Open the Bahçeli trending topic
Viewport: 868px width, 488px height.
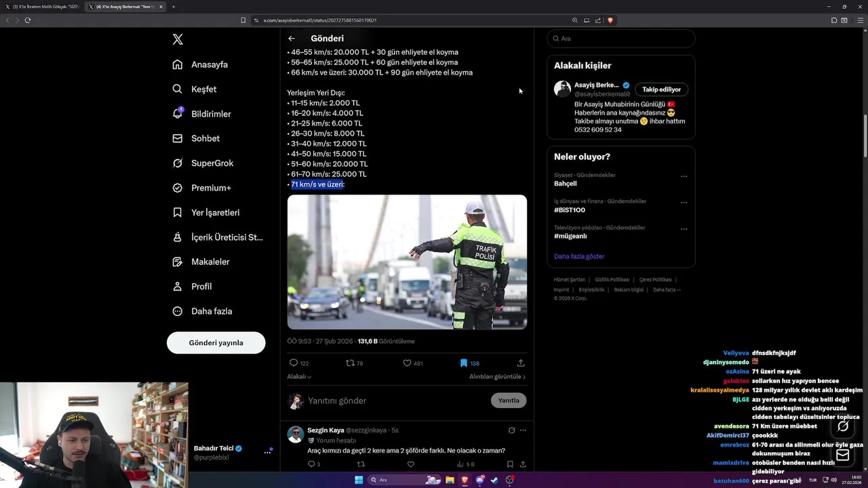click(x=566, y=184)
